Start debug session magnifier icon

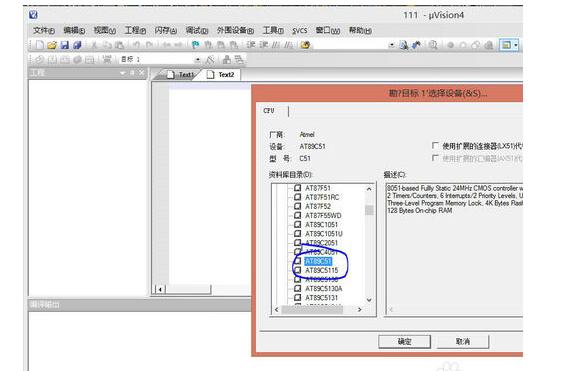tap(433, 45)
